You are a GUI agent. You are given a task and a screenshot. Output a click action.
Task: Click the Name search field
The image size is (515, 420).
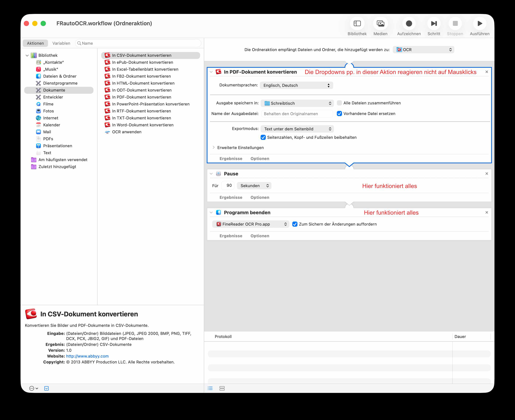140,43
